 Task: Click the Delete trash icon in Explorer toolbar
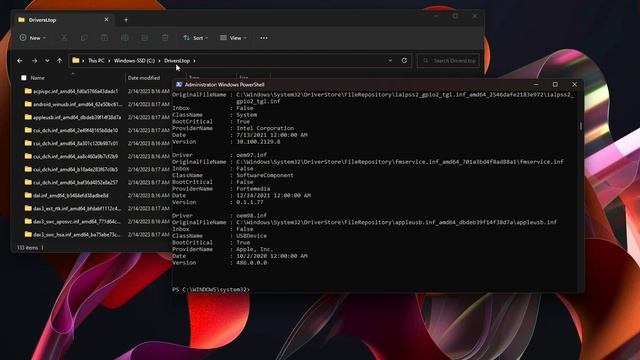(x=165, y=38)
